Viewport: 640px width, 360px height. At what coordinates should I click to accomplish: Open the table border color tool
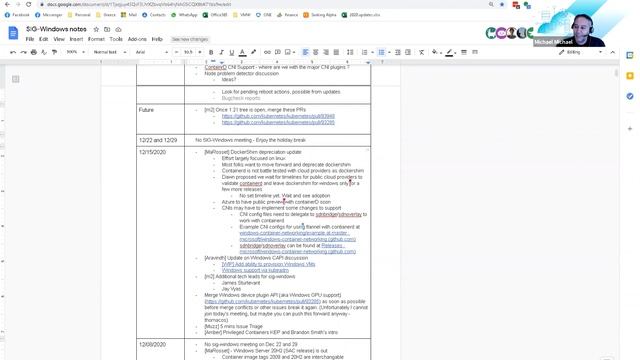click(x=449, y=52)
